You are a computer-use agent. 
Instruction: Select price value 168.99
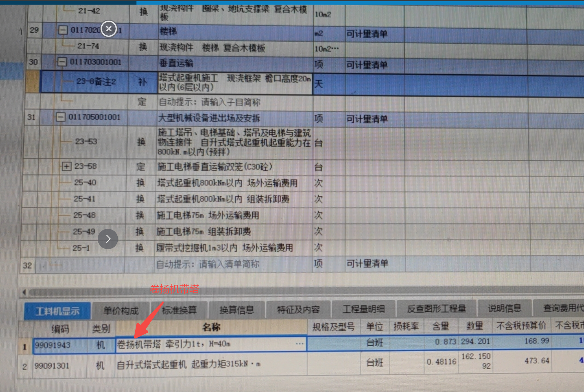(x=537, y=340)
